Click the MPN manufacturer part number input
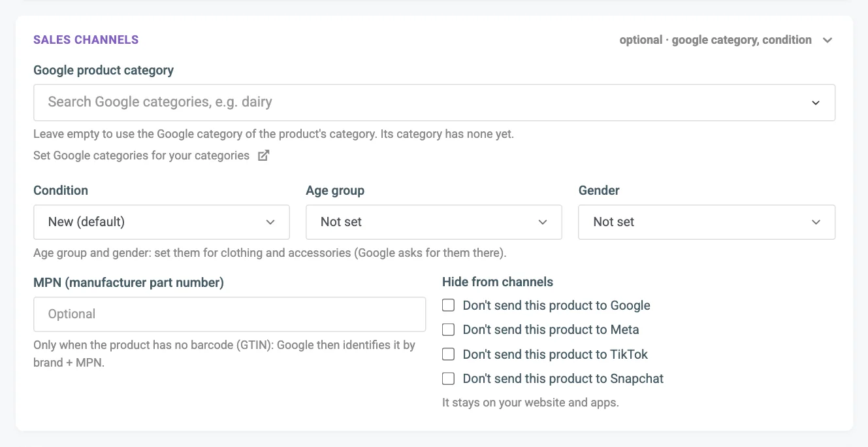 (x=229, y=314)
